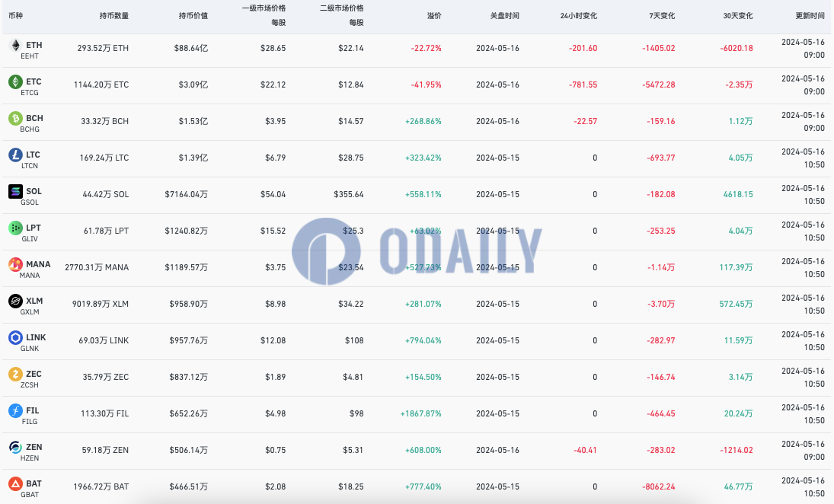Image resolution: width=834 pixels, height=504 pixels.
Task: Click the Stellar XLM coin icon
Action: coord(15,301)
